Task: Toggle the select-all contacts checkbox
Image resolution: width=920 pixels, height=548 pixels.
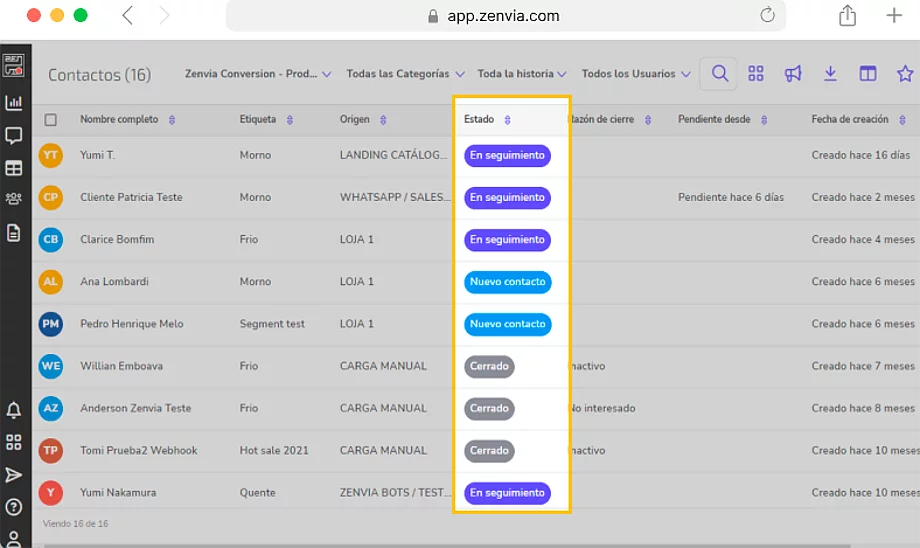Action: (x=50, y=120)
